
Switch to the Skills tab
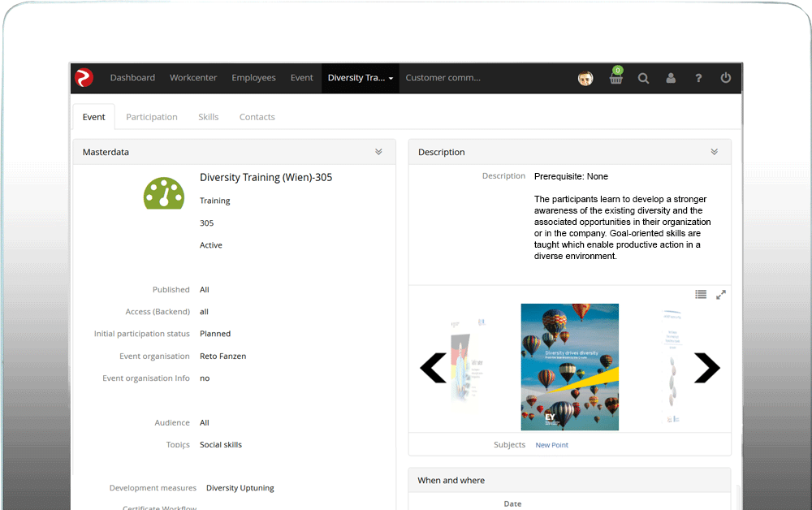tap(208, 117)
